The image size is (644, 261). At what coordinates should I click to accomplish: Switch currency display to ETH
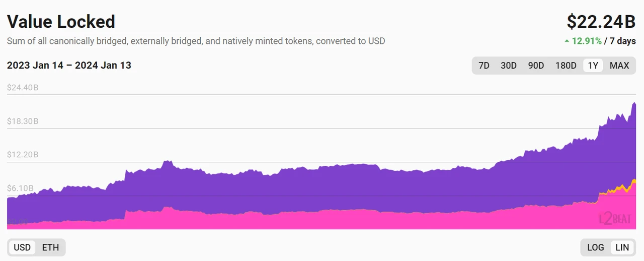point(50,247)
